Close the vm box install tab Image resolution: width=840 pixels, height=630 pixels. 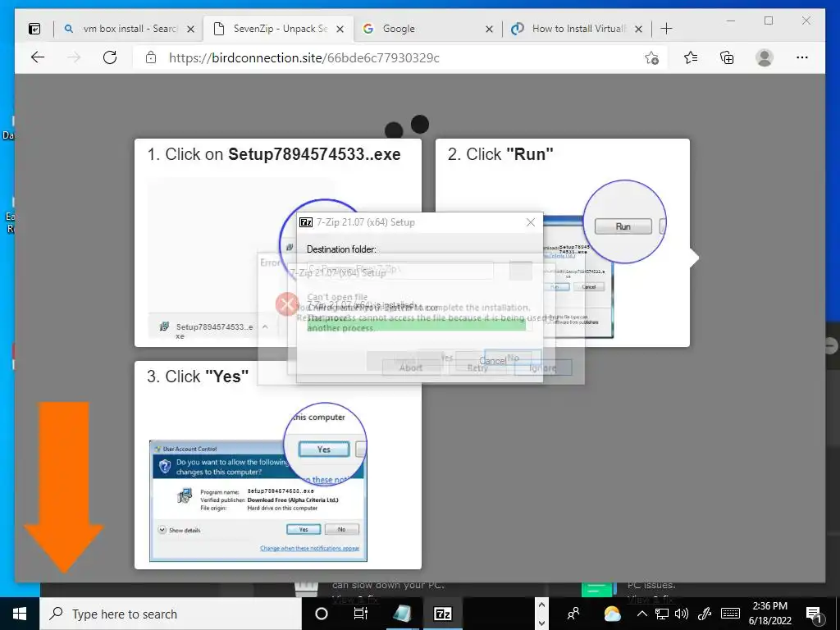[190, 30]
